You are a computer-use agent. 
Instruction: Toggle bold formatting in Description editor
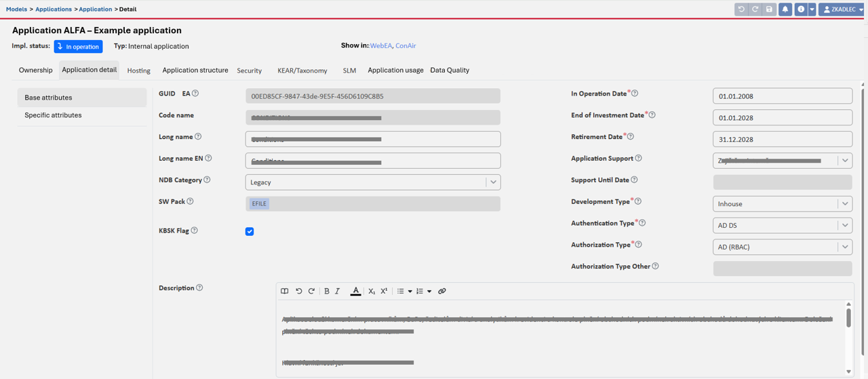click(x=326, y=292)
